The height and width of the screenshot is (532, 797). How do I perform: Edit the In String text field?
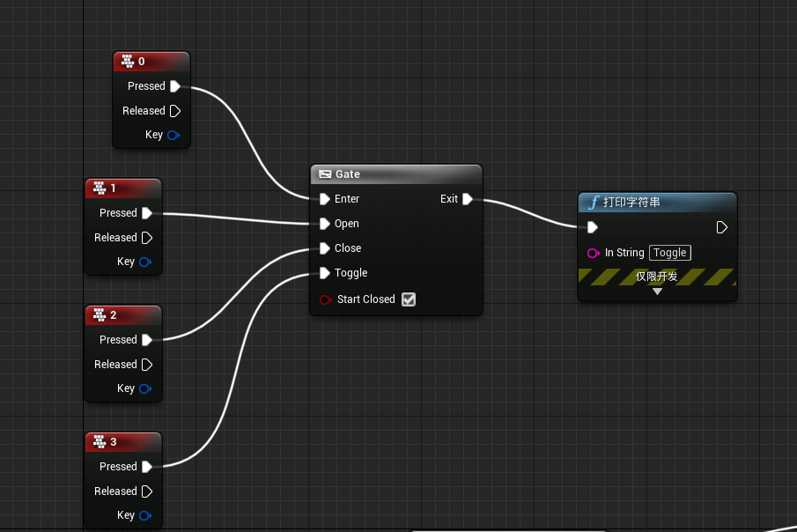[x=669, y=253]
